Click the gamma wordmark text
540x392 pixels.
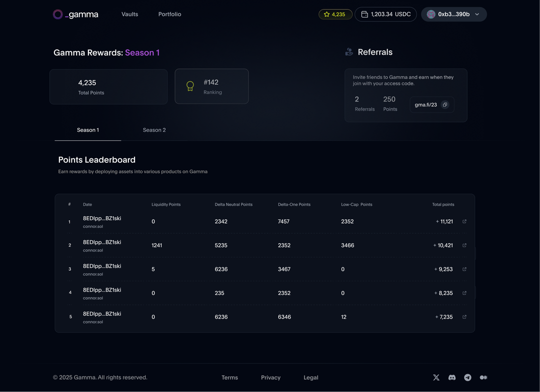point(81,14)
